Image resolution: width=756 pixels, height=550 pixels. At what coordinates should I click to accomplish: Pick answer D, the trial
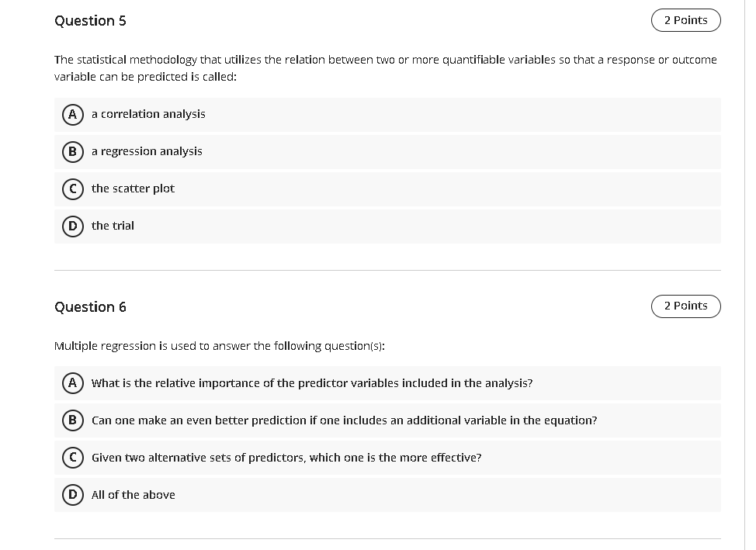click(73, 226)
